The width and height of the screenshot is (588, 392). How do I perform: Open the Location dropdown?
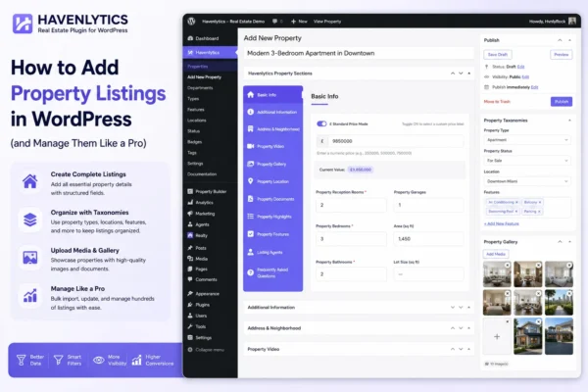pos(527,181)
